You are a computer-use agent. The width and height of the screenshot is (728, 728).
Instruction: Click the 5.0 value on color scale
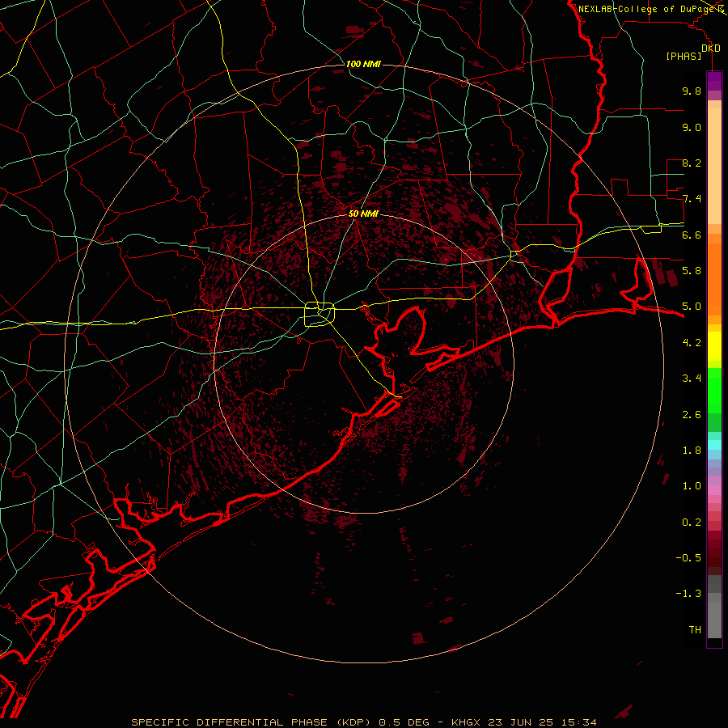point(692,307)
